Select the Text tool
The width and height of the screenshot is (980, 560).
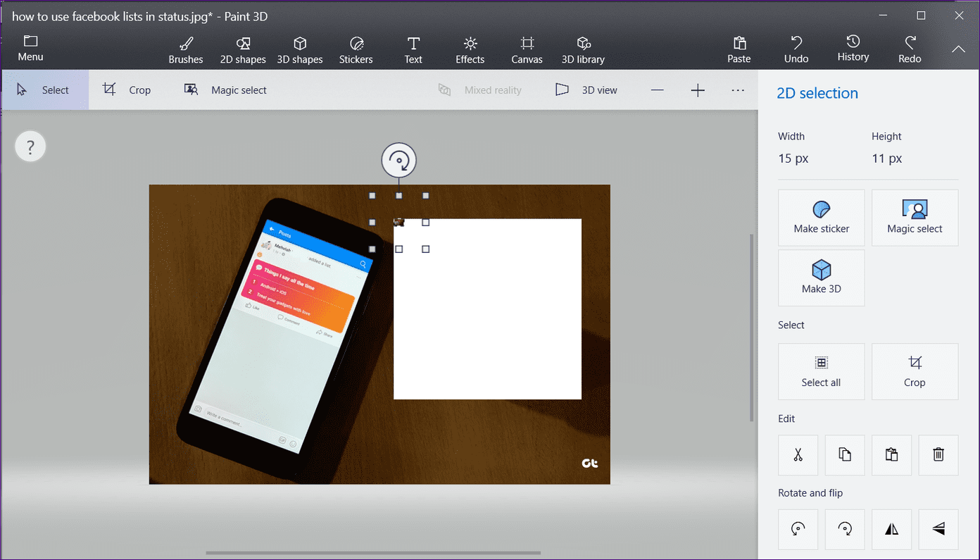coord(413,50)
